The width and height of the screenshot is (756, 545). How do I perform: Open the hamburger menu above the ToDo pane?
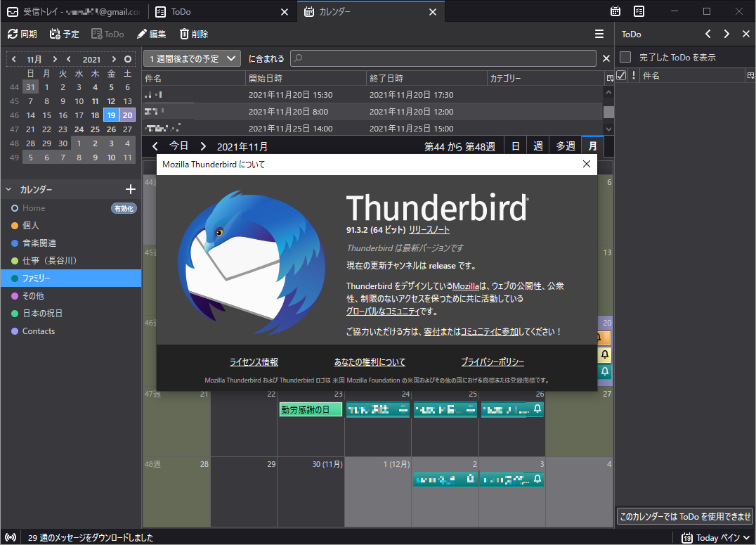coord(599,33)
